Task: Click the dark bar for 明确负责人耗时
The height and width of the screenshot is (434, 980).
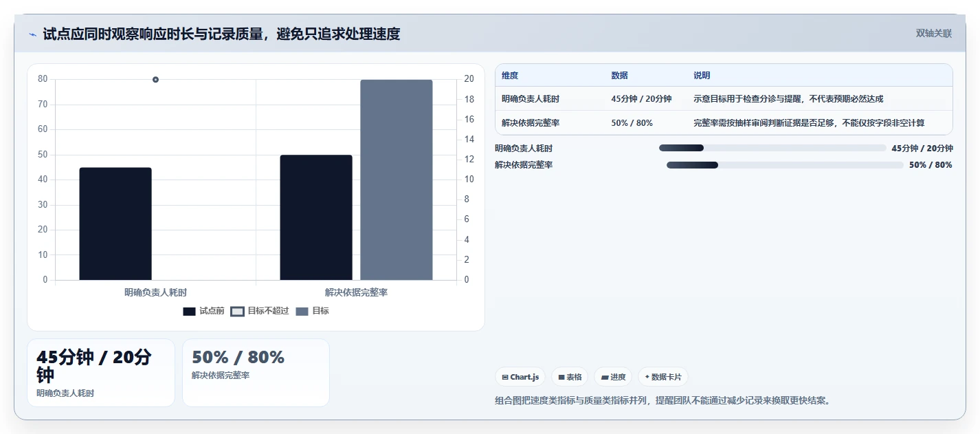Action: (115, 224)
